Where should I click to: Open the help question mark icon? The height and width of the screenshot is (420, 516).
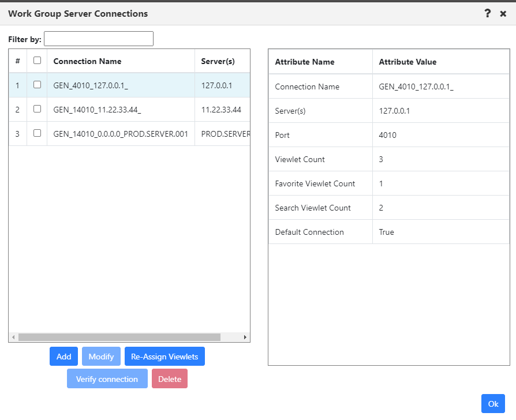tap(487, 13)
